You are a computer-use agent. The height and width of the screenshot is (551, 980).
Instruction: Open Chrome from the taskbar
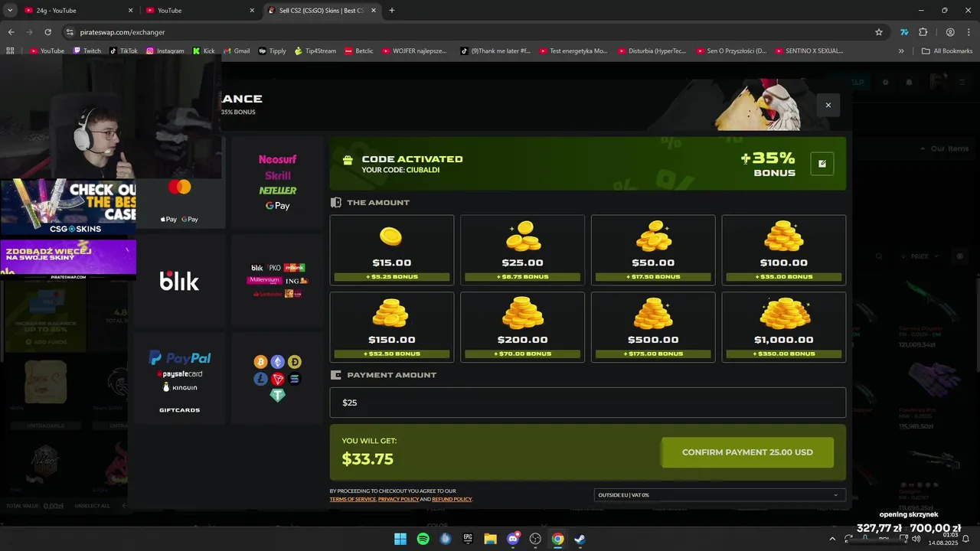557,539
